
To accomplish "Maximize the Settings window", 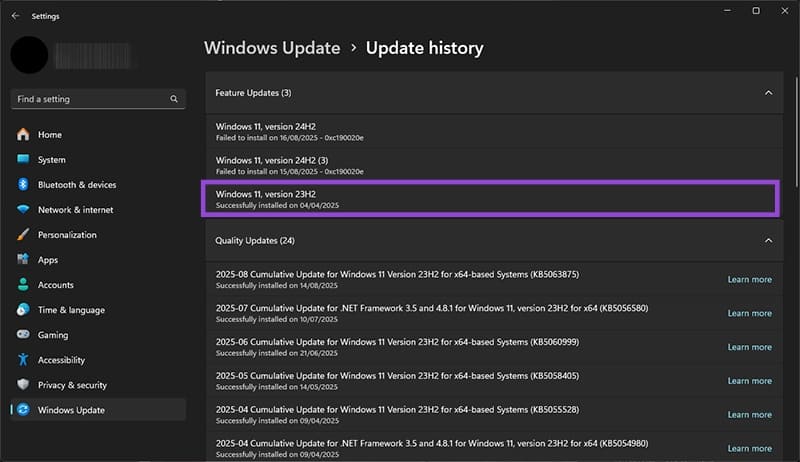I will (756, 11).
